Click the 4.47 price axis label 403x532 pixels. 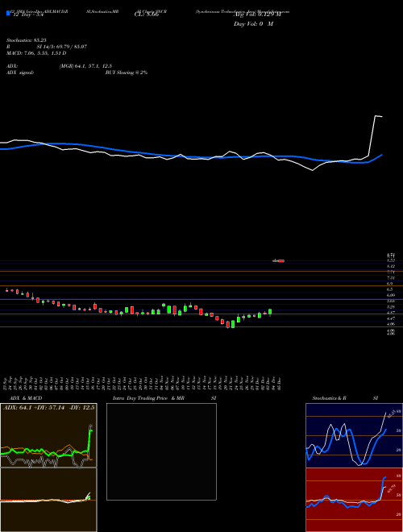point(391,318)
